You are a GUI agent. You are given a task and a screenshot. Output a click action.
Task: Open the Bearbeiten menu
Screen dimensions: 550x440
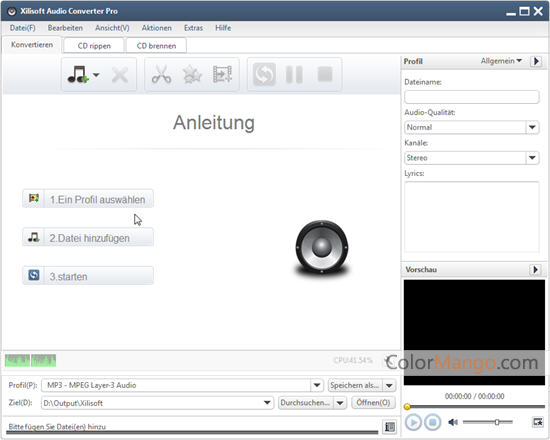(65, 28)
